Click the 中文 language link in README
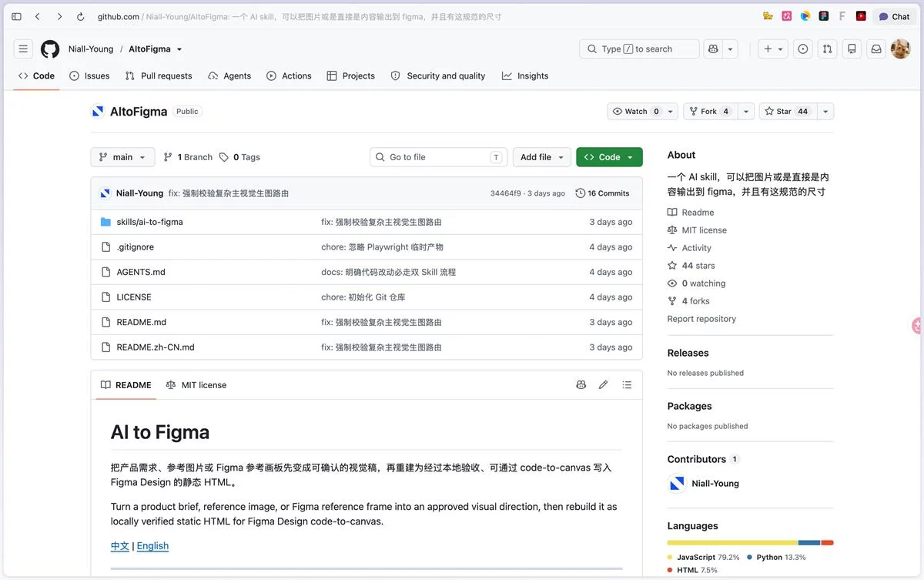 point(120,546)
